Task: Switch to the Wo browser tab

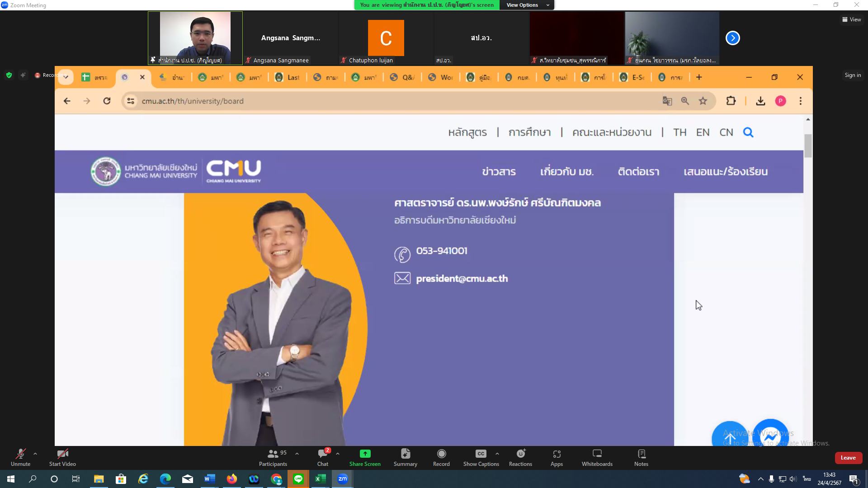Action: tap(441, 77)
